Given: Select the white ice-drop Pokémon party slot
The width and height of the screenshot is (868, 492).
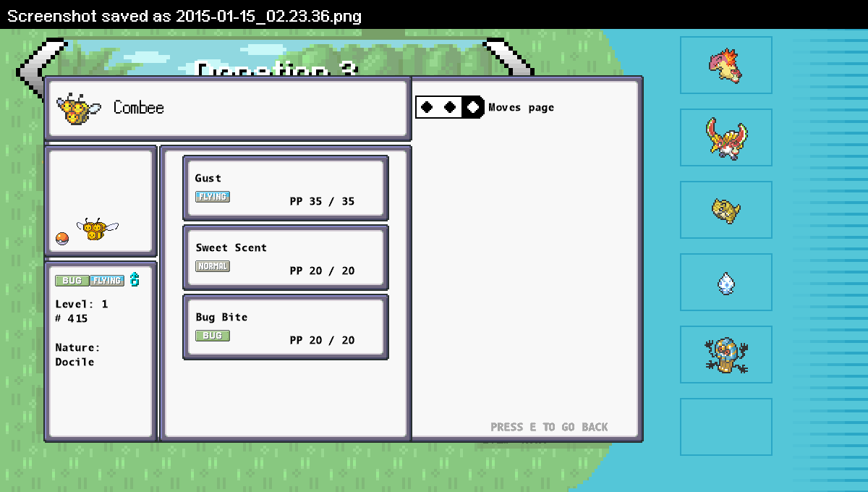Looking at the screenshot, I should pyautogui.click(x=726, y=282).
